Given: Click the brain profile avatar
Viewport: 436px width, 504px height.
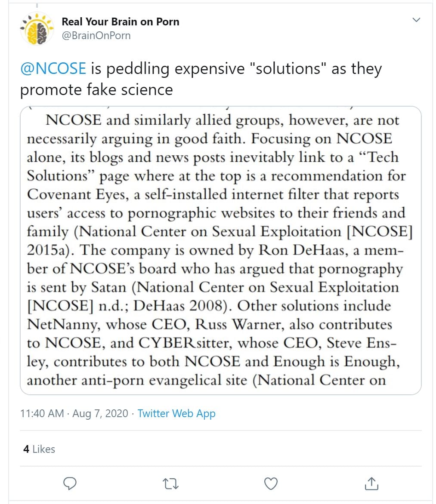Looking at the screenshot, I should pyautogui.click(x=37, y=29).
